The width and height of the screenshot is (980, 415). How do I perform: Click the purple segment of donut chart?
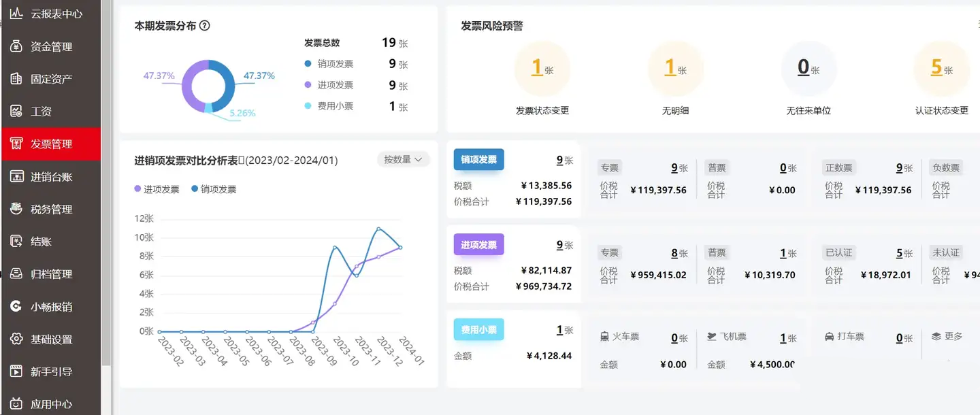(189, 86)
